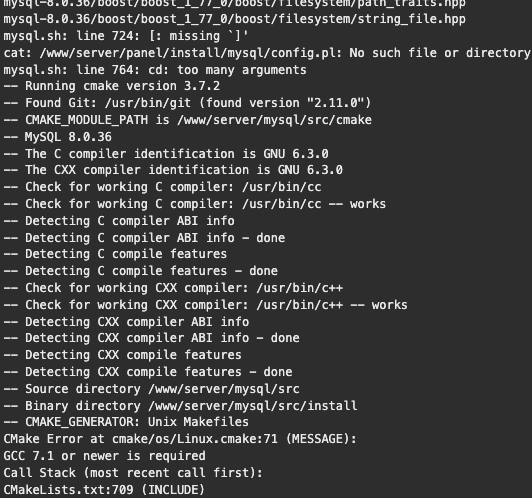This screenshot has height=498, width=532.
Task: Click the C compiler identification GNU 6.3.0 line
Action: [166, 154]
